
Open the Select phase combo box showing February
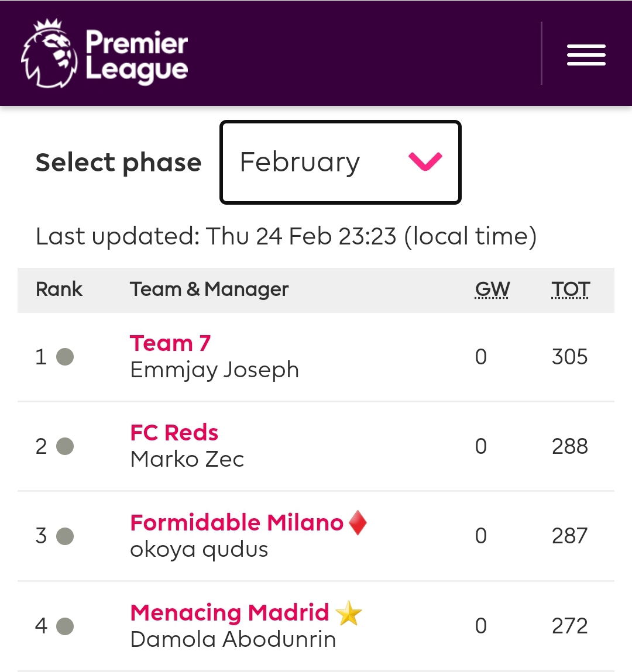click(x=341, y=162)
